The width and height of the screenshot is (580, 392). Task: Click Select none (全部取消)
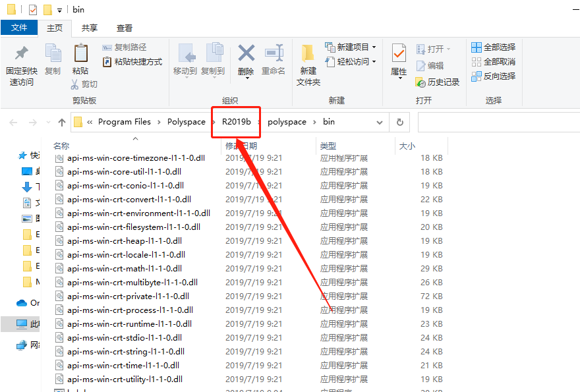pos(494,61)
